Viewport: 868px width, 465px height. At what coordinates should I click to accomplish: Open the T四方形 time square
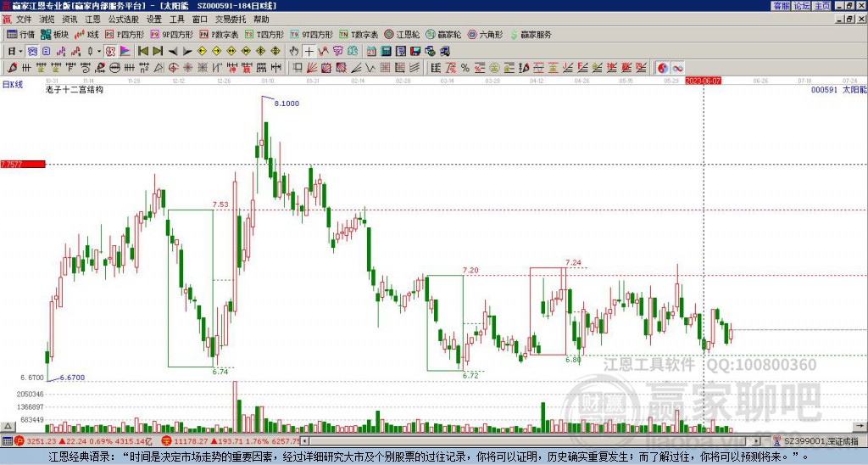pos(264,34)
